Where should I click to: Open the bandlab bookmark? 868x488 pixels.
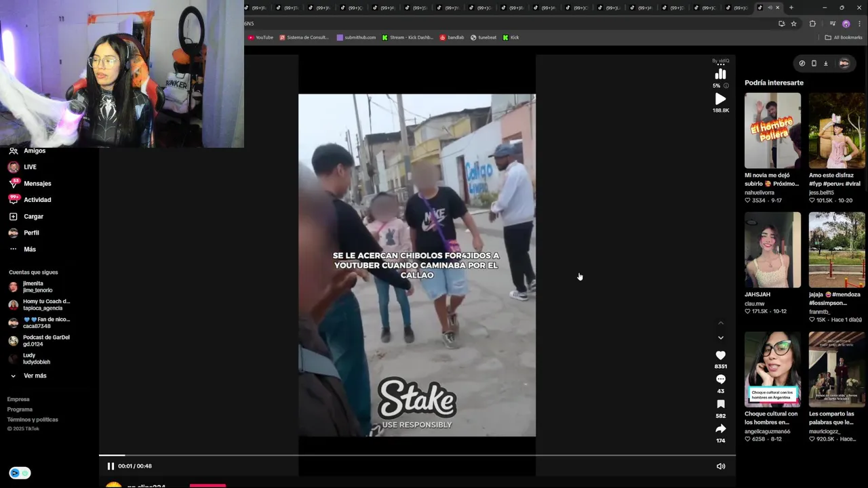(x=452, y=37)
